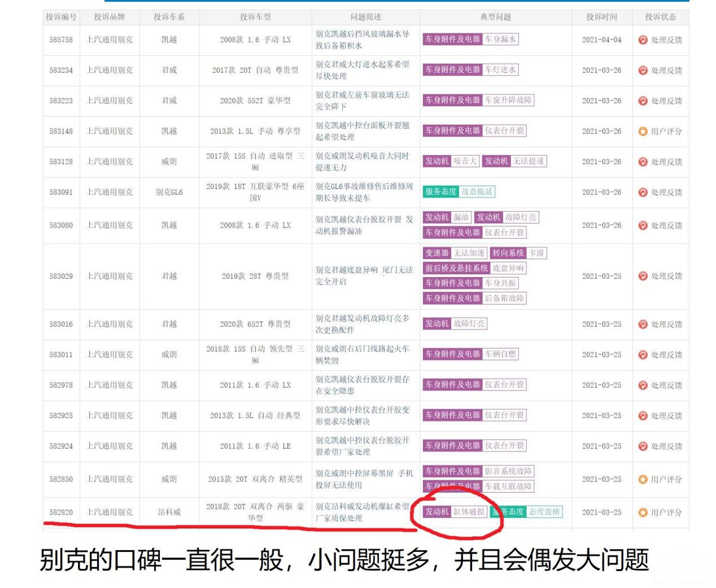Click 变速器 无法加速 tag
Image resolution: width=716 pixels, height=588 pixels.
(455, 253)
